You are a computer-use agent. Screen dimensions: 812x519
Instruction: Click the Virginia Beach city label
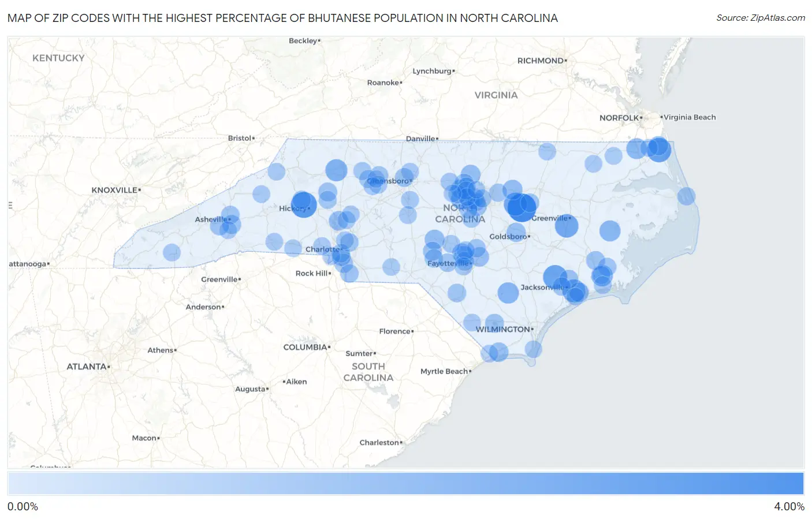(x=690, y=117)
